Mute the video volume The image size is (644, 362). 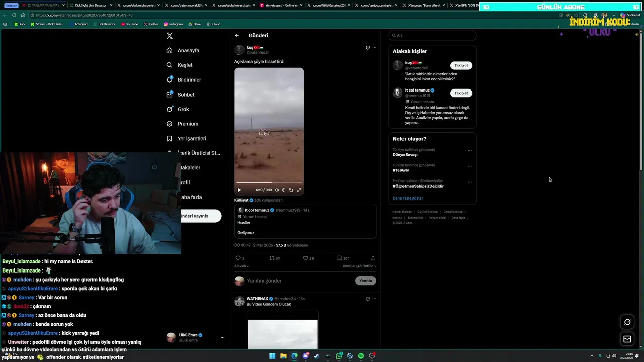(276, 190)
